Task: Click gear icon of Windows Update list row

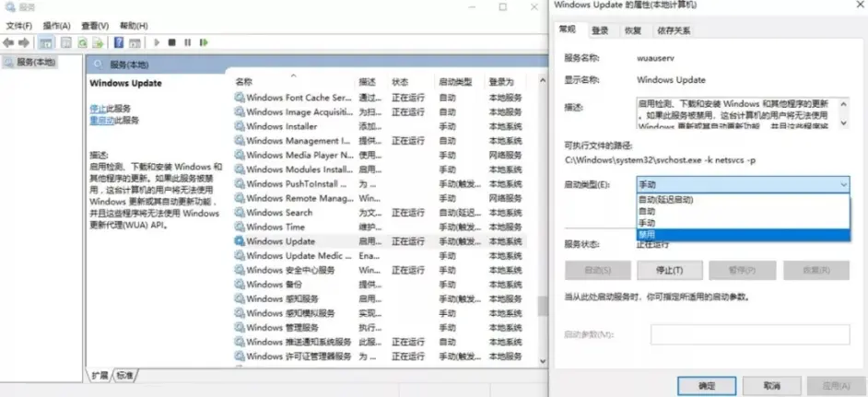Action: 240,241
